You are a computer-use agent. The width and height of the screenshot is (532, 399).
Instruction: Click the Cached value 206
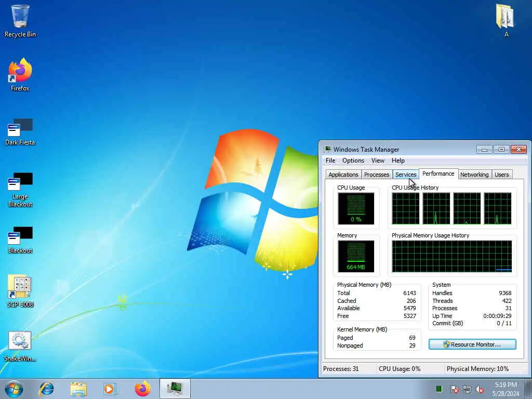[x=411, y=301]
